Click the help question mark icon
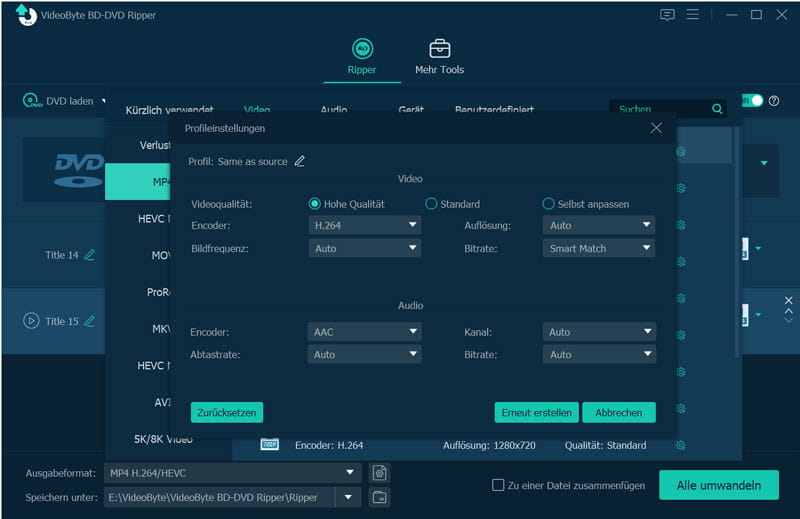 pos(773,101)
